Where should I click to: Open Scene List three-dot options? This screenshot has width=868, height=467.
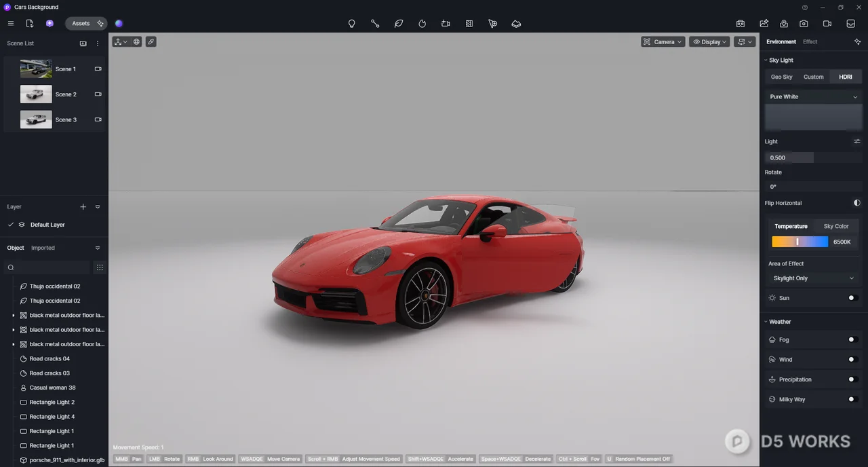[98, 43]
